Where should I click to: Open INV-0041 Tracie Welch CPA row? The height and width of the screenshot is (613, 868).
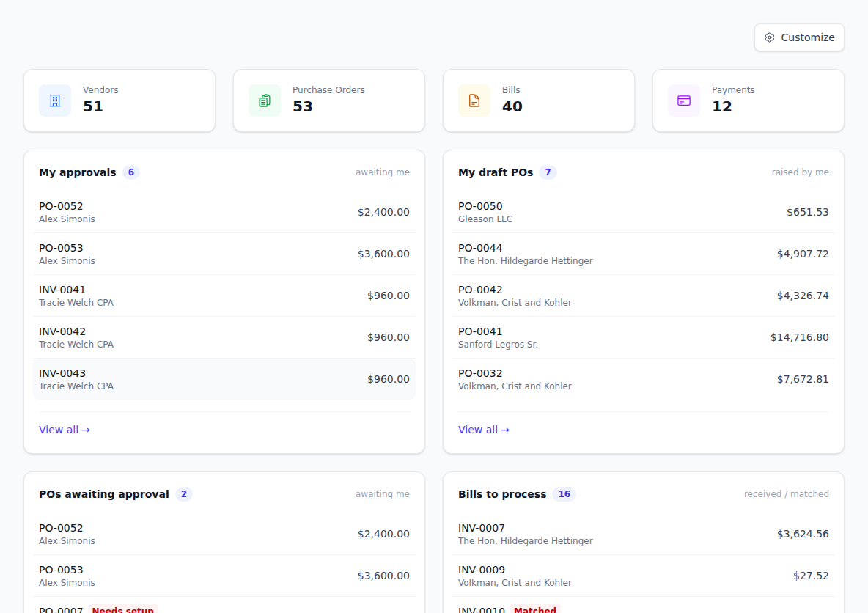[224, 296]
